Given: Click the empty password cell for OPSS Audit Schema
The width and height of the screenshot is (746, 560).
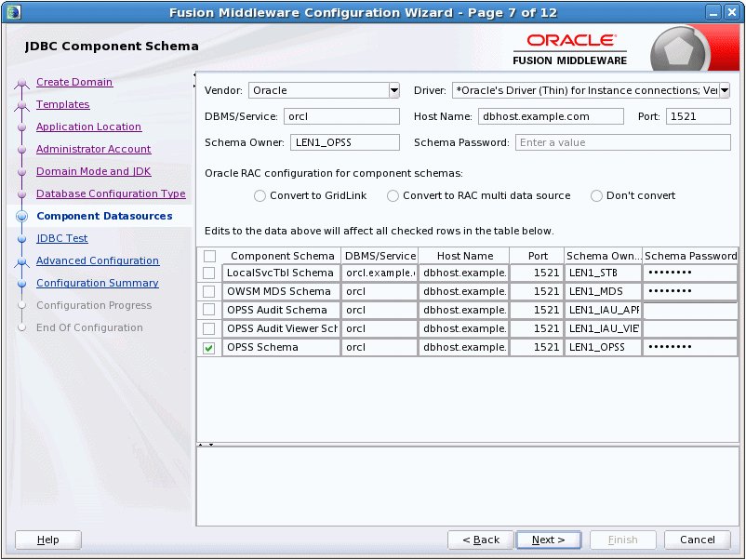Looking at the screenshot, I should tap(690, 310).
